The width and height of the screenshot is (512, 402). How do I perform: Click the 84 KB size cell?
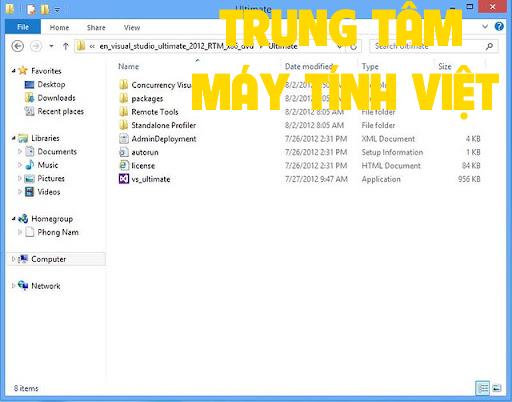471,166
